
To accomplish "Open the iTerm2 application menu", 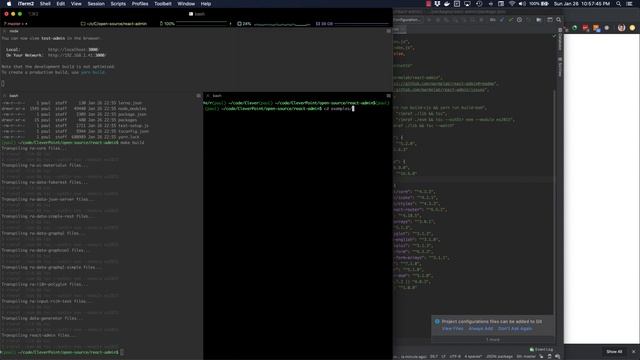I will click(x=26, y=4).
